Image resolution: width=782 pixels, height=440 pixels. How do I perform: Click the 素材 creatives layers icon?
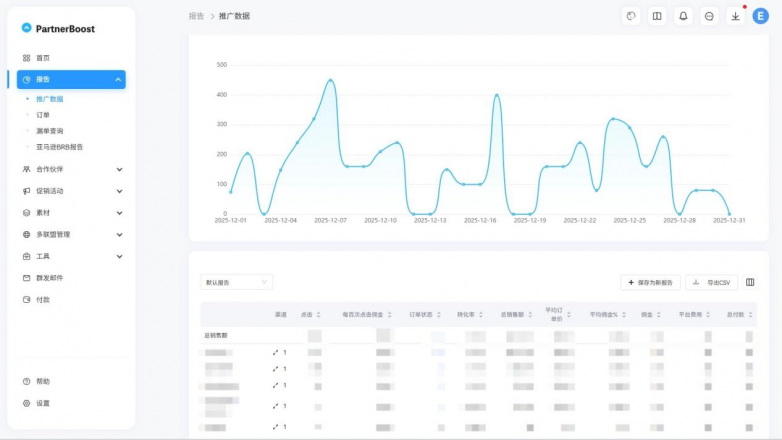point(26,213)
